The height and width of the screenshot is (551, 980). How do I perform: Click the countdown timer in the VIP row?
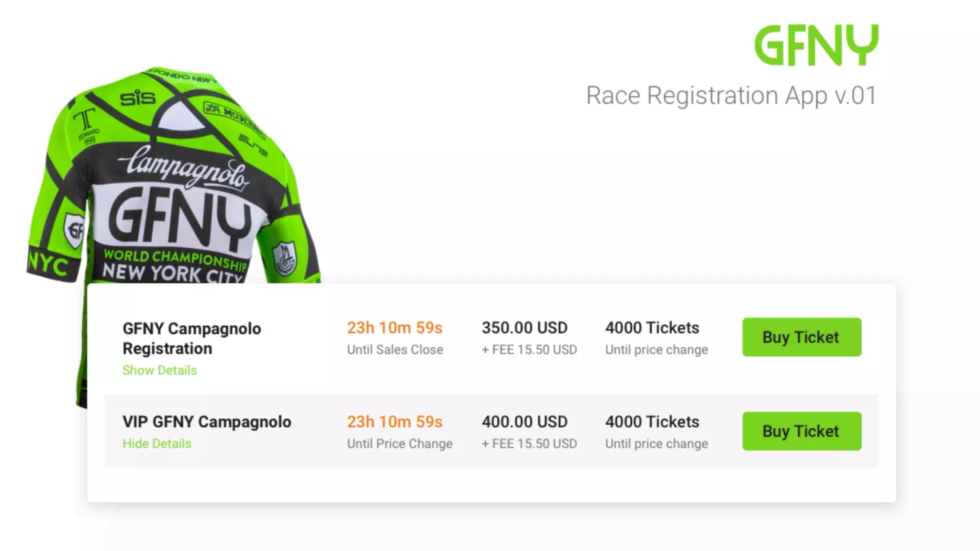(x=395, y=422)
